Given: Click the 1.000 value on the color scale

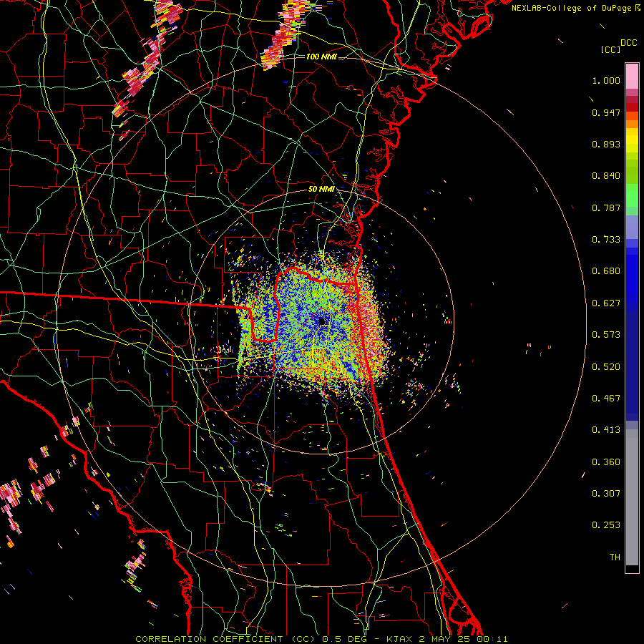Looking at the screenshot, I should pyautogui.click(x=606, y=80).
